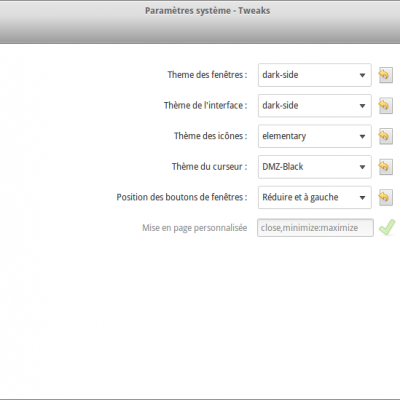Click Position des boutons de fenêtres label
Image resolution: width=400 pixels, height=400 pixels.
click(182, 197)
